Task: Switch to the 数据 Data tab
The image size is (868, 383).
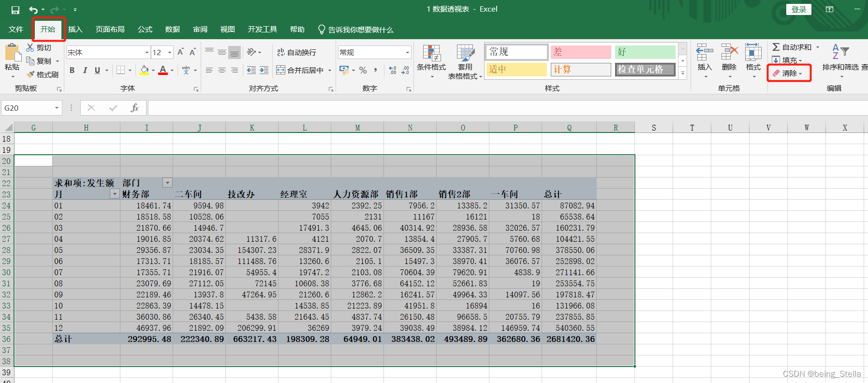Action: (x=173, y=29)
